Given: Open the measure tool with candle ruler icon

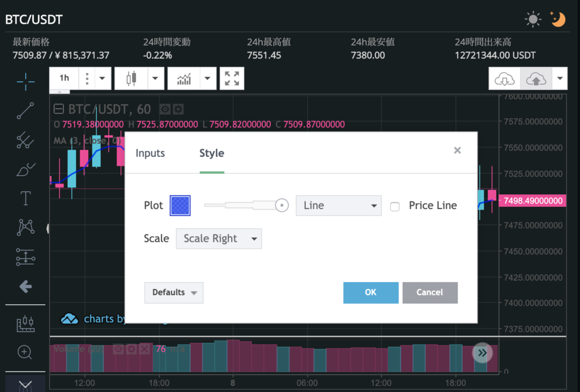Looking at the screenshot, I should 25,323.
